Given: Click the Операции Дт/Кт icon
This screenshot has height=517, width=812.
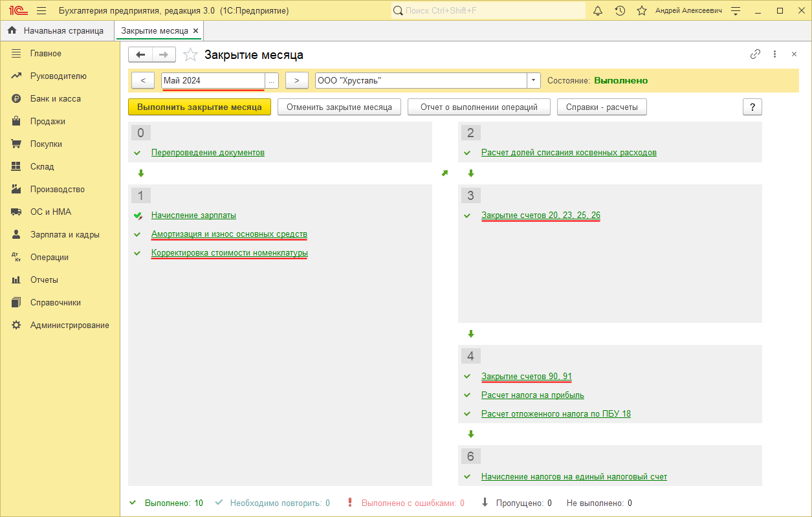Looking at the screenshot, I should pyautogui.click(x=17, y=258).
